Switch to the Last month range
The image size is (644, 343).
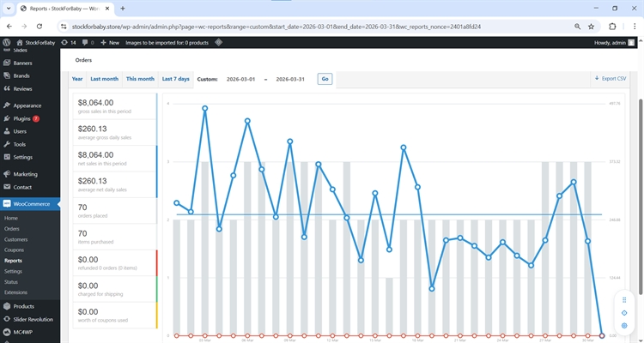click(104, 79)
